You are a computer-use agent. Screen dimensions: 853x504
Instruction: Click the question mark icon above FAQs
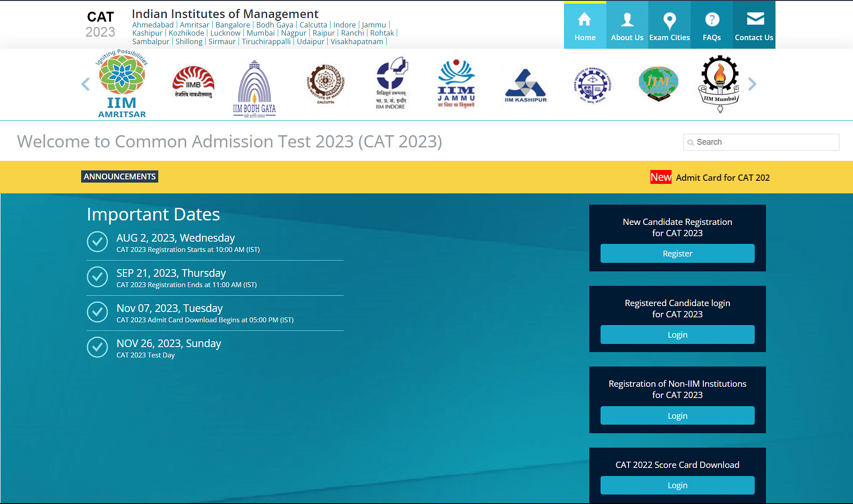coord(712,19)
